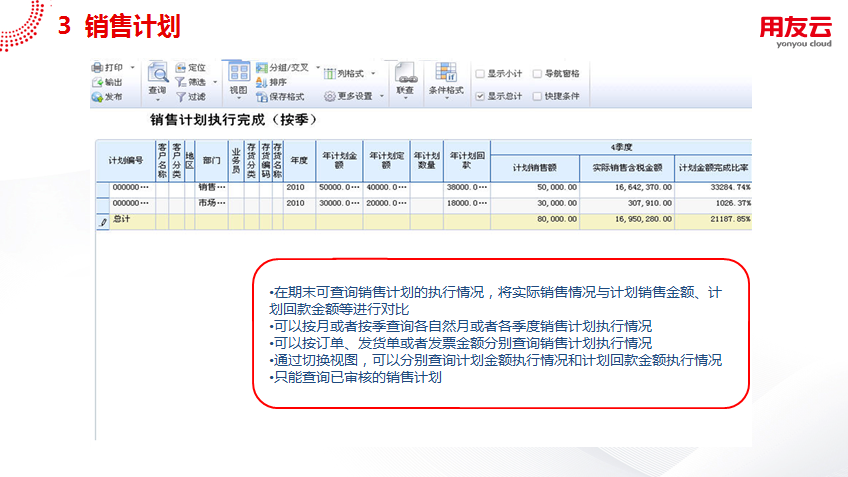Click the 定位 (Locate) toolbar icon
Viewport: 848px width, 477px height.
point(180,67)
